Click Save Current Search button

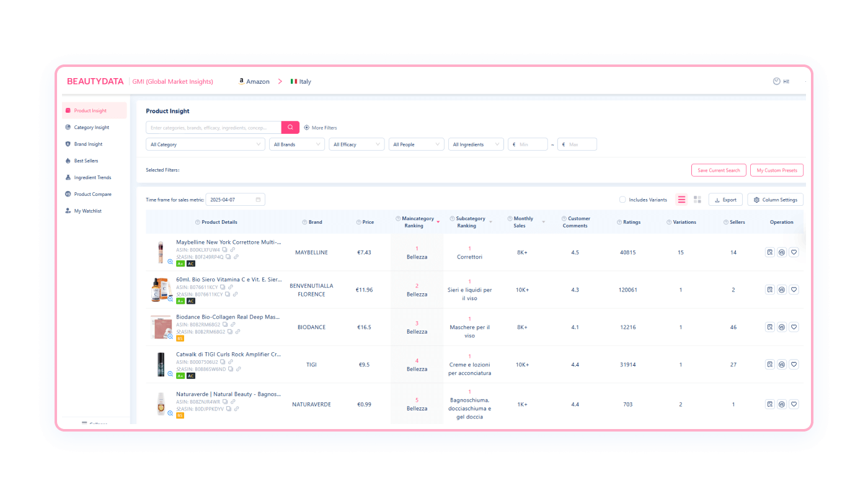coord(719,170)
